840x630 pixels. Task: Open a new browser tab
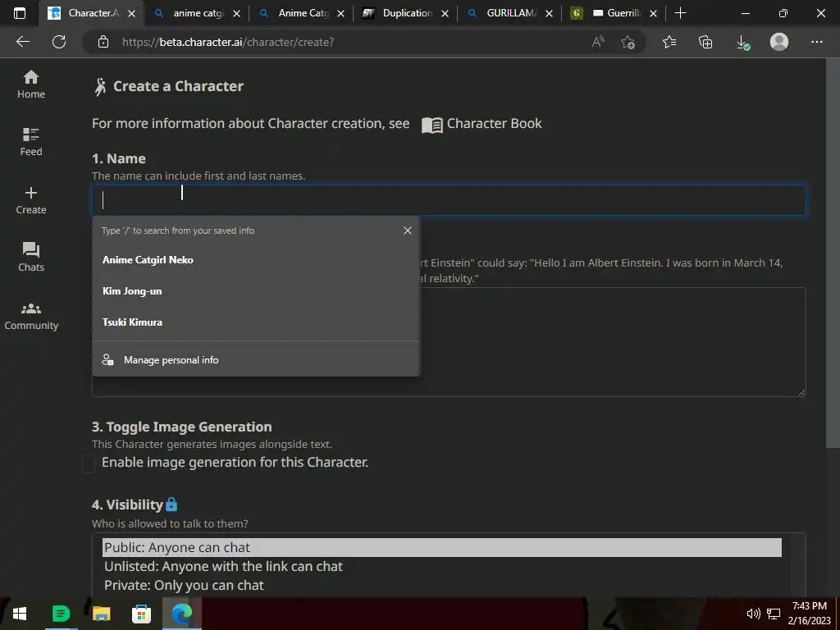tap(680, 13)
